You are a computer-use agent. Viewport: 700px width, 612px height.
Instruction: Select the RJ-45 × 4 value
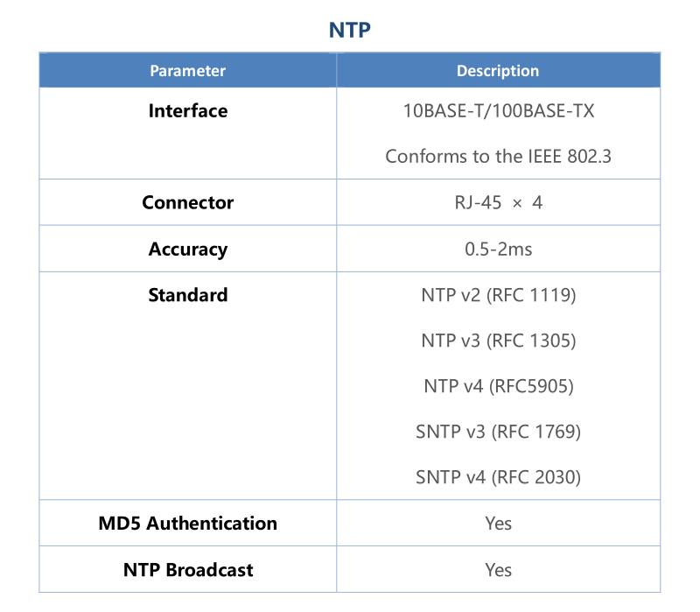(x=498, y=203)
